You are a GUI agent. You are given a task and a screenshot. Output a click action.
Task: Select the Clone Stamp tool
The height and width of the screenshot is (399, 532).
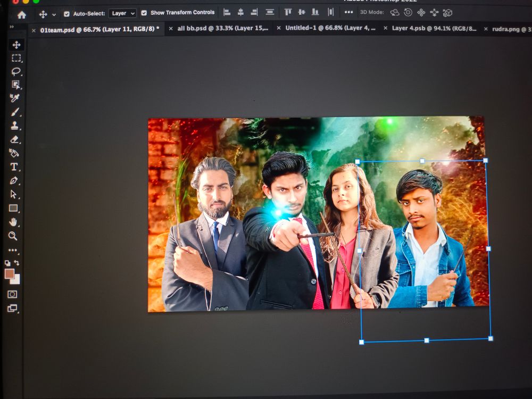(14, 126)
